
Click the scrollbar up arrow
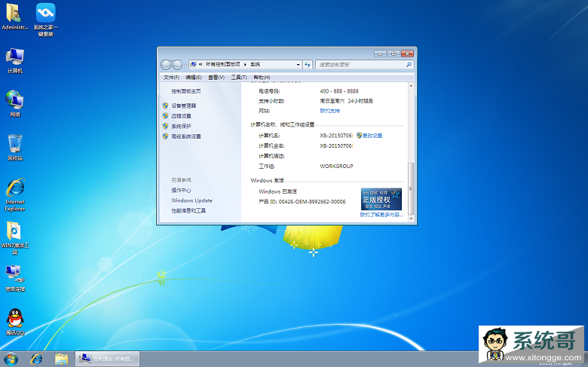click(411, 86)
